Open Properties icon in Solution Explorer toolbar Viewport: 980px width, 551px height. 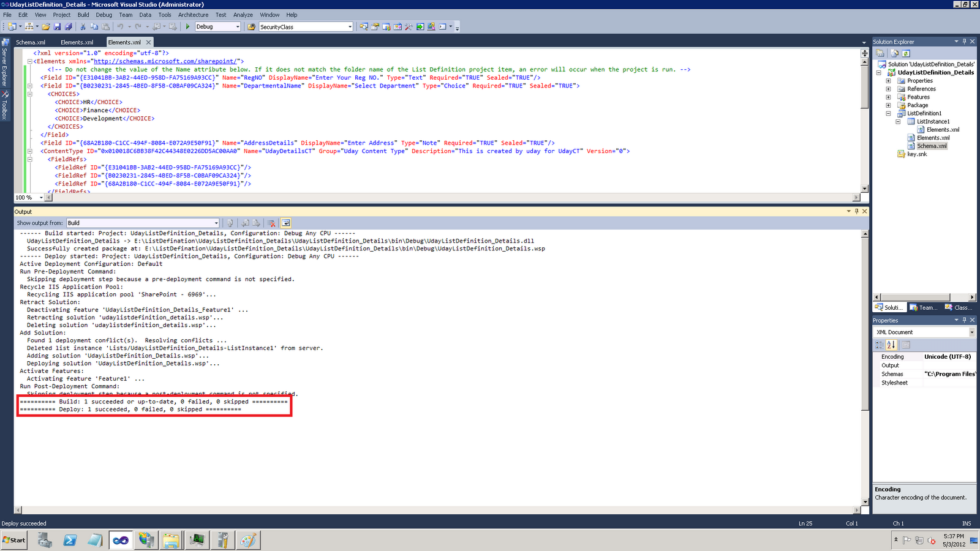coord(880,53)
